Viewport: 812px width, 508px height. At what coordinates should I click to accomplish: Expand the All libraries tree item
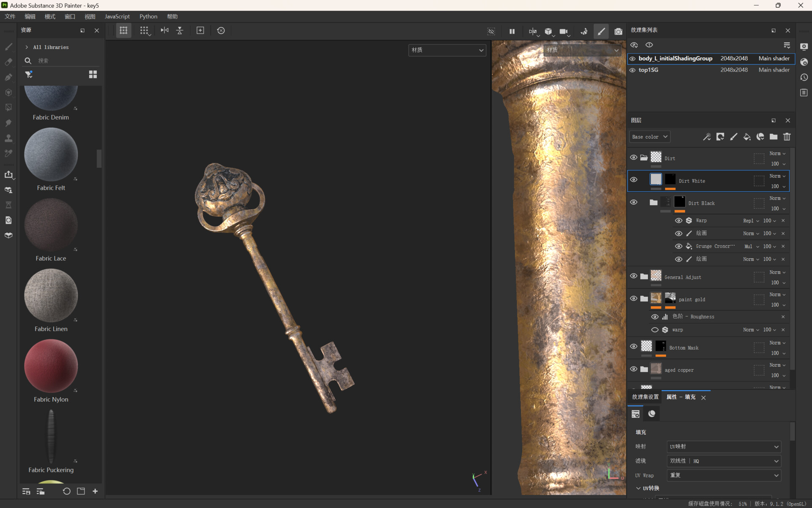click(27, 47)
